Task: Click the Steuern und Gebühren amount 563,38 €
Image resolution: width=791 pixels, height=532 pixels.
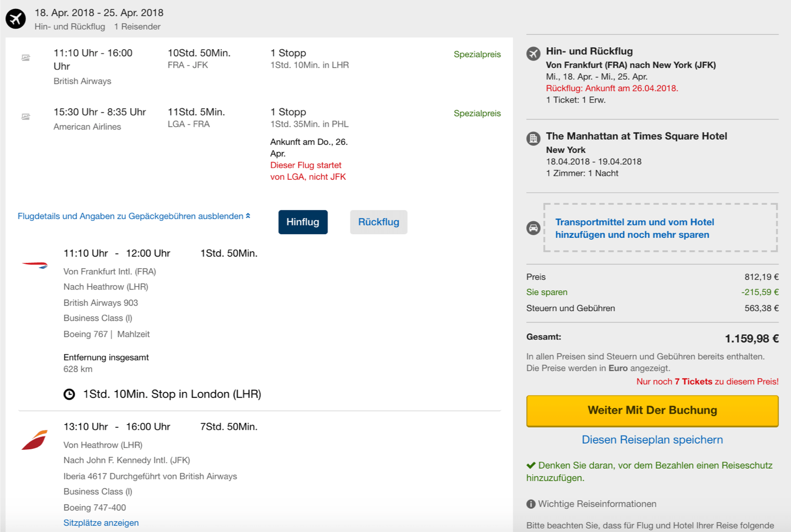Action: [762, 308]
